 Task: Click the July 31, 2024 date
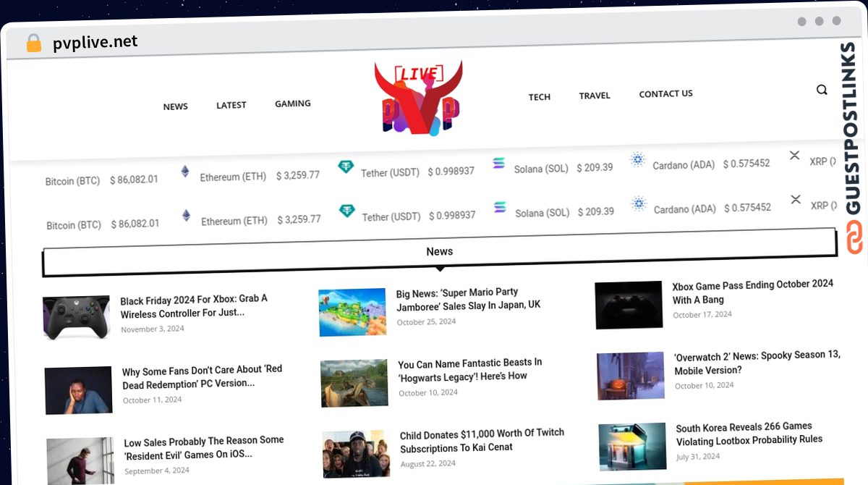click(x=698, y=457)
